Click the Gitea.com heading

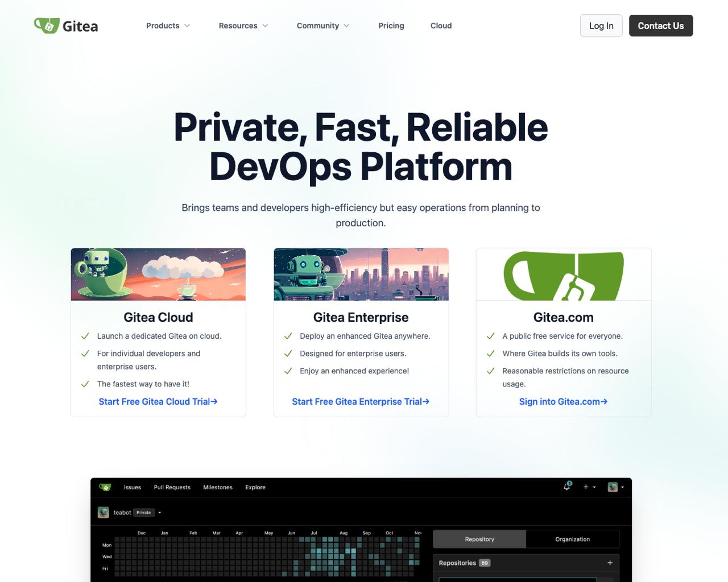pyautogui.click(x=564, y=317)
